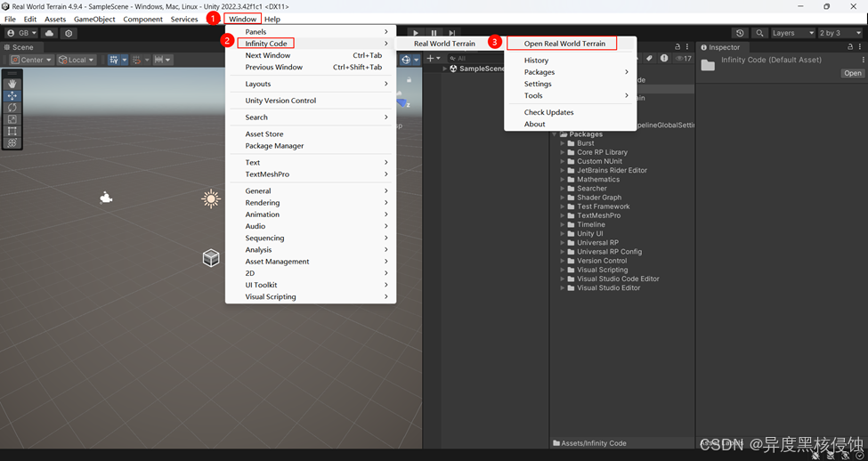Select the Rect tool
The width and height of the screenshot is (868, 461).
pyautogui.click(x=12, y=131)
